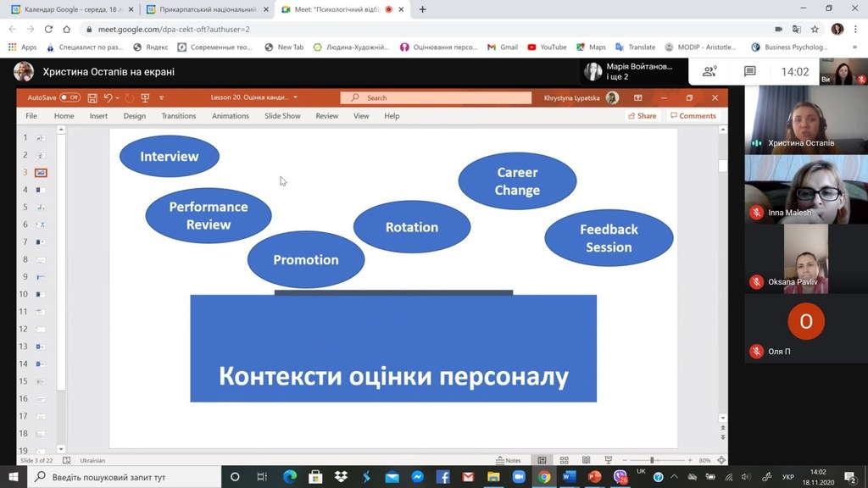868x488 pixels.
Task: Open the Transitions ribbon tab
Action: tap(178, 116)
